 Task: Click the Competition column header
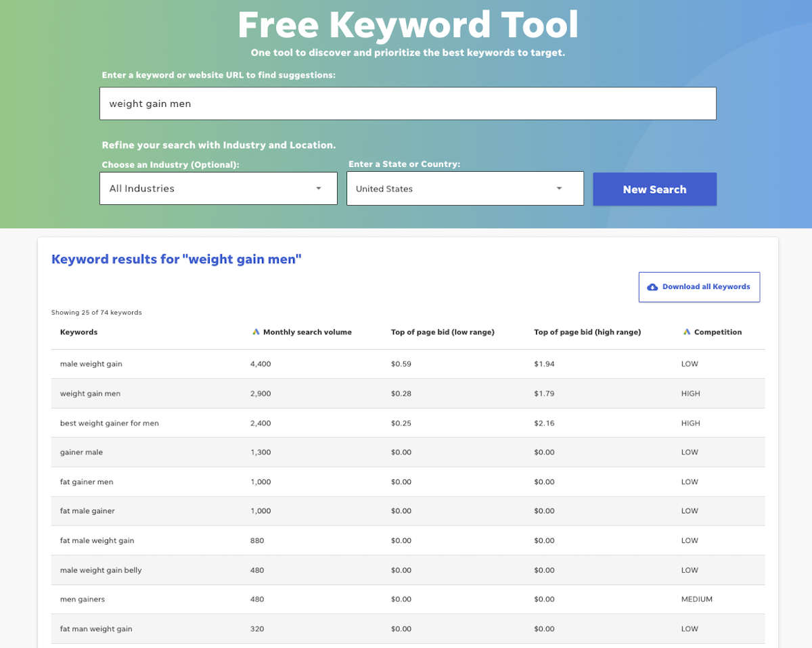[x=718, y=331]
